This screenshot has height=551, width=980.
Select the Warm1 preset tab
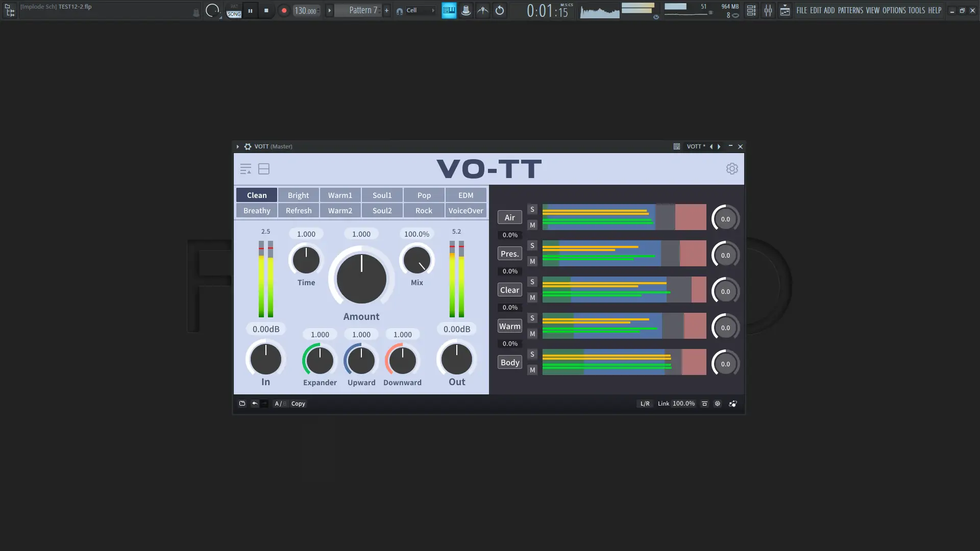click(340, 195)
